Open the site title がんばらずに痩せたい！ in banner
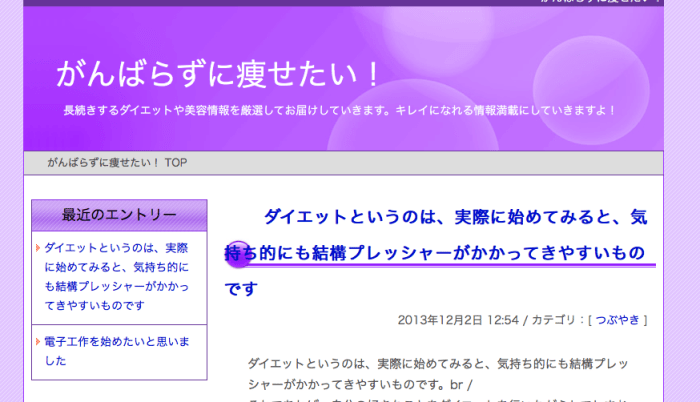The width and height of the screenshot is (700, 402). (219, 73)
